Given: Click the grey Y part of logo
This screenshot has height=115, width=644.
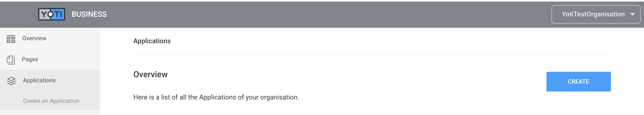Looking at the screenshot, I should point(44,14).
